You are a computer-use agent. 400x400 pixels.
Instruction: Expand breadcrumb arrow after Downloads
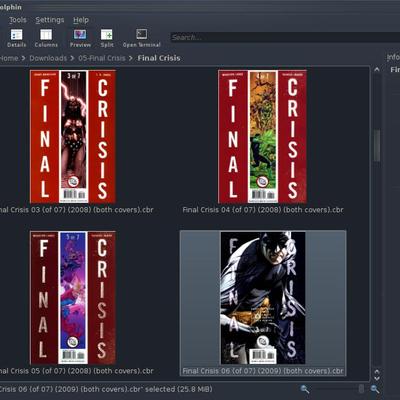pos(72,58)
